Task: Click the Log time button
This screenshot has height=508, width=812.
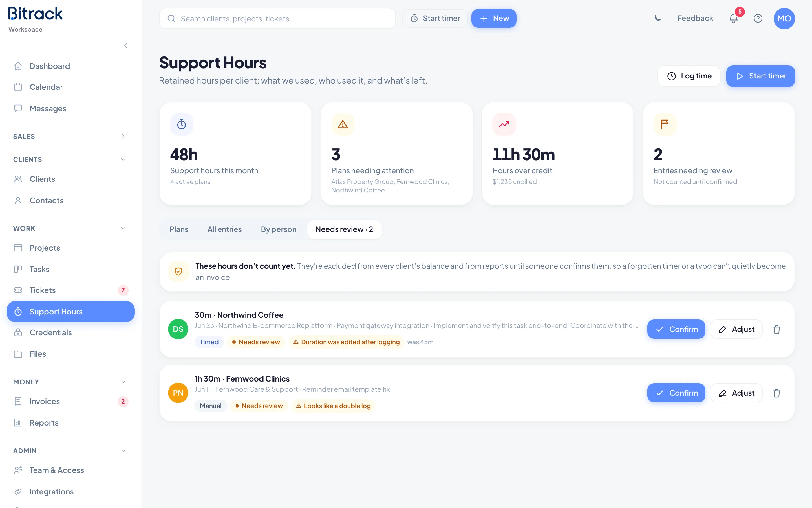Action: [x=689, y=76]
